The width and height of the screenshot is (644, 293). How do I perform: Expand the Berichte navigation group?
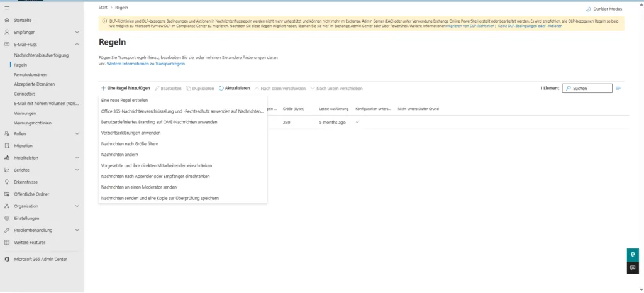tap(77, 170)
